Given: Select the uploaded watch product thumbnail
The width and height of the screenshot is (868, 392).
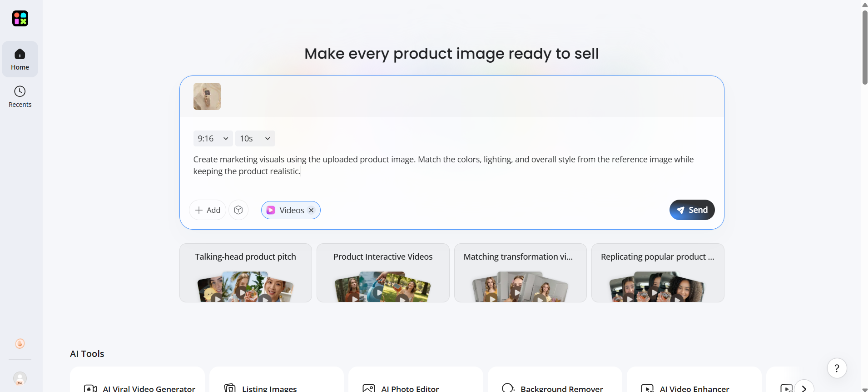Looking at the screenshot, I should click(x=207, y=96).
